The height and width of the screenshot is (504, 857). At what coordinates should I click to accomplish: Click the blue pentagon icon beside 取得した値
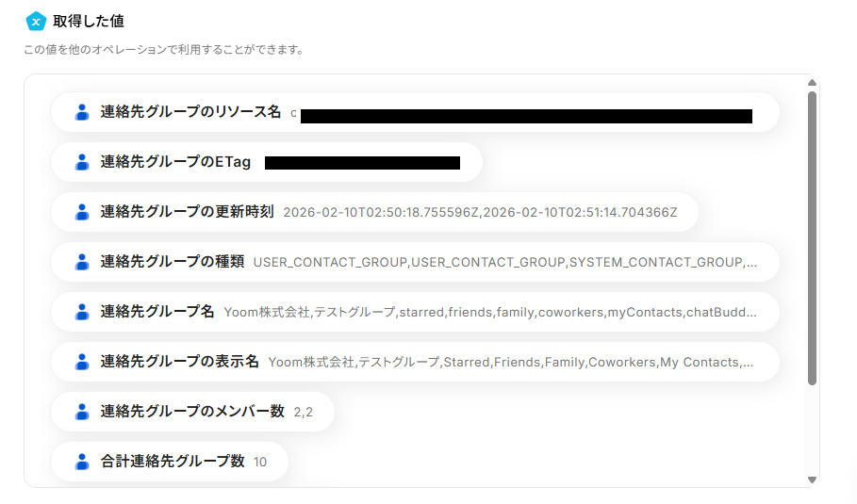pyautogui.click(x=36, y=21)
